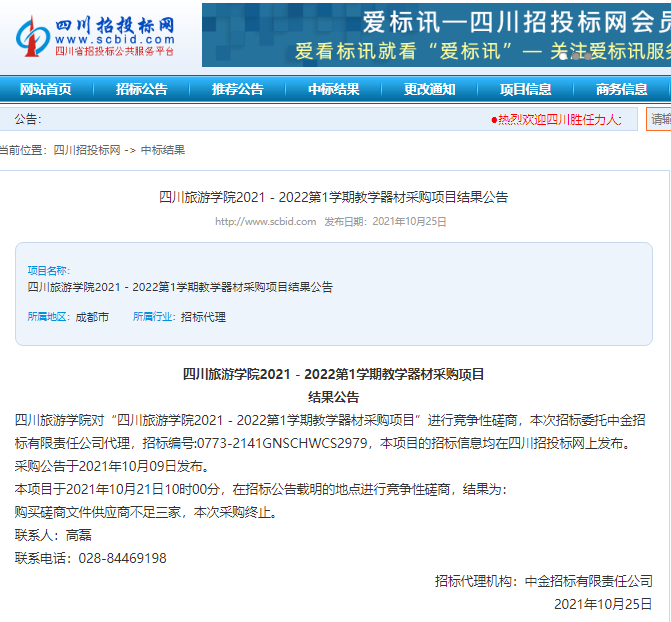This screenshot has height=622, width=671.
Task: Click the 四川招投标网 red-blue logo icon
Action: click(33, 36)
